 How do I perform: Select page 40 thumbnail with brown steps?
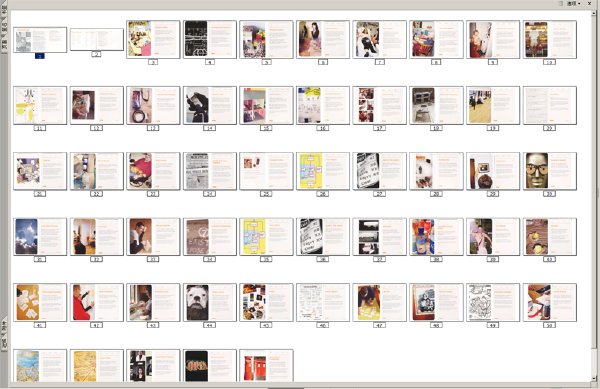(550, 237)
